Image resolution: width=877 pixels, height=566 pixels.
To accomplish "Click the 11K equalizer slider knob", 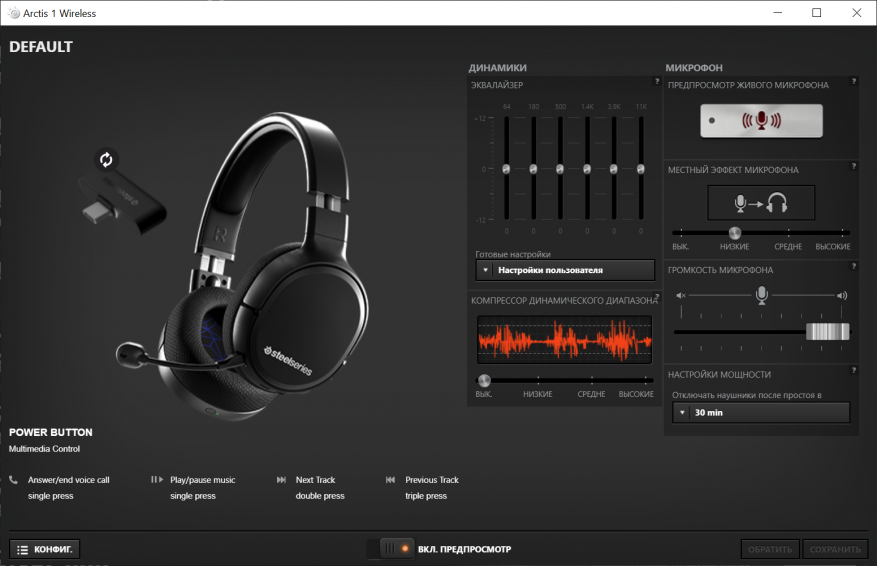I will click(640, 169).
